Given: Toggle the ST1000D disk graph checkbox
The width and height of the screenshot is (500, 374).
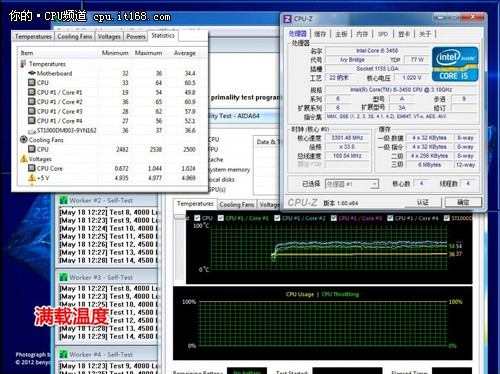Looking at the screenshot, I should tap(447, 218).
